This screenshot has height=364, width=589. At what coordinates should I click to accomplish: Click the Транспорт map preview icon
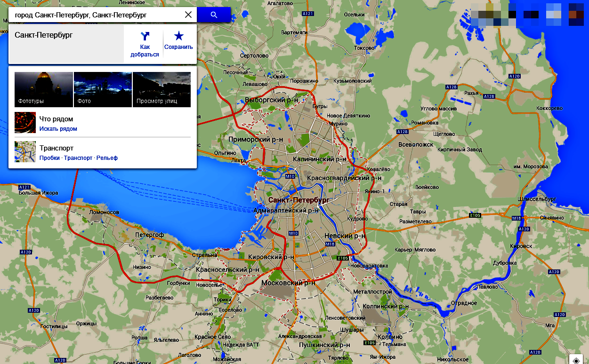point(25,151)
